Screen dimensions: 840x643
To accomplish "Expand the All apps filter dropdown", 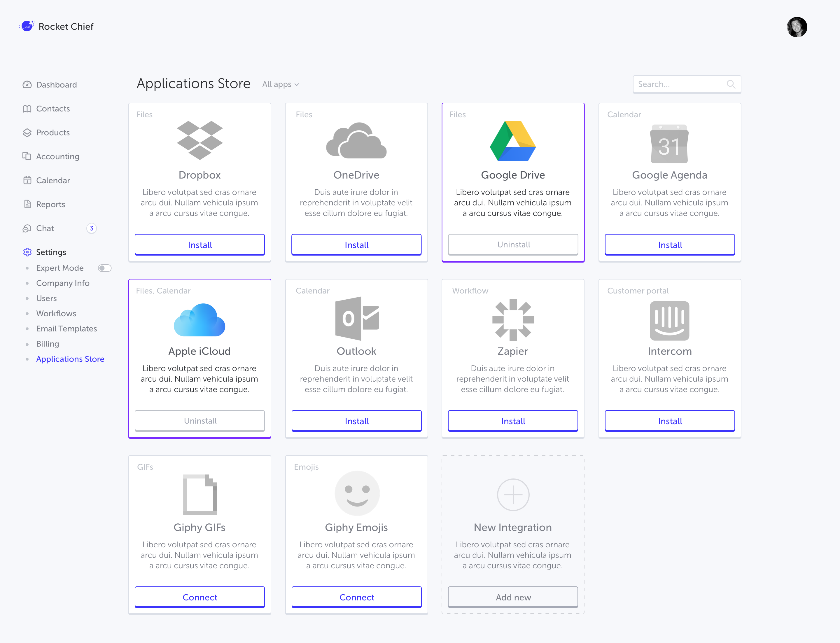I will [x=281, y=84].
